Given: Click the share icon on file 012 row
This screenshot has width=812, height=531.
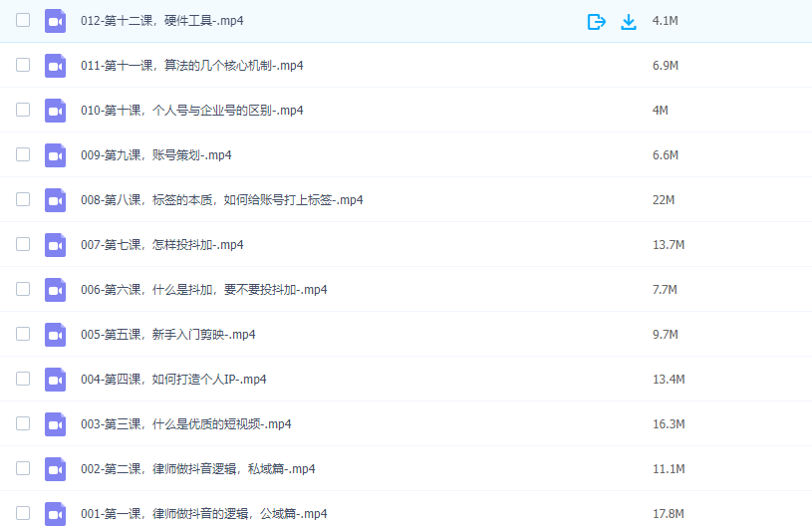Looking at the screenshot, I should tap(596, 21).
